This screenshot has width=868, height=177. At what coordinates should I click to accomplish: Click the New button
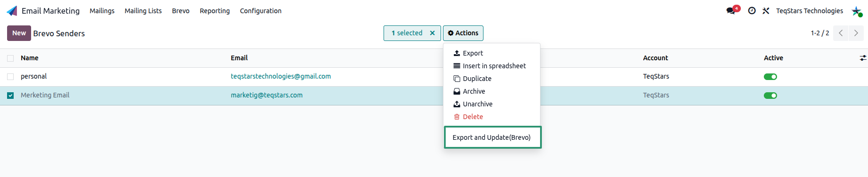point(19,33)
